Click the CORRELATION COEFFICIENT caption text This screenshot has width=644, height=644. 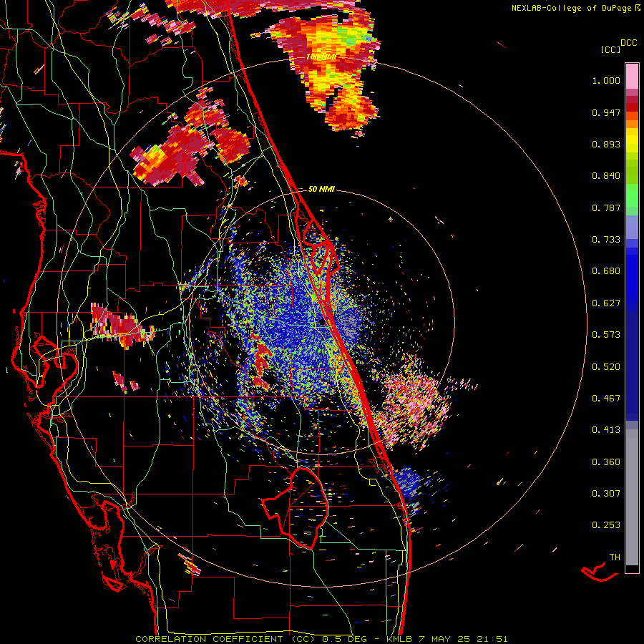[x=225, y=639]
